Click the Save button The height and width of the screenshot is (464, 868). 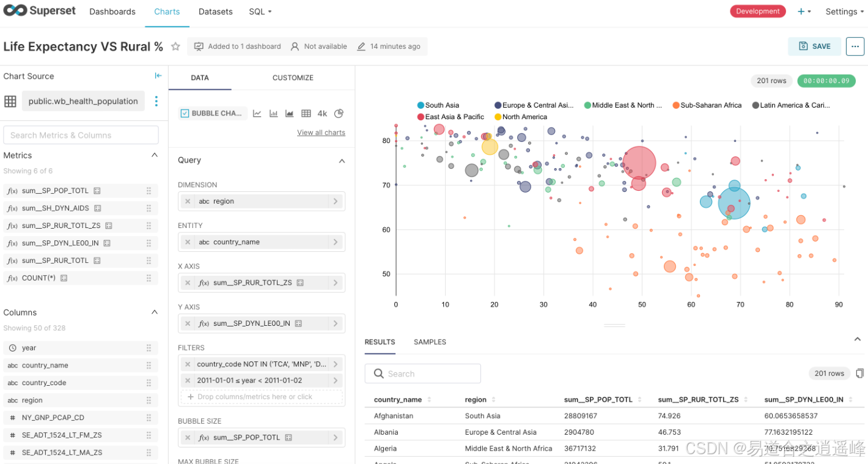[x=814, y=46]
